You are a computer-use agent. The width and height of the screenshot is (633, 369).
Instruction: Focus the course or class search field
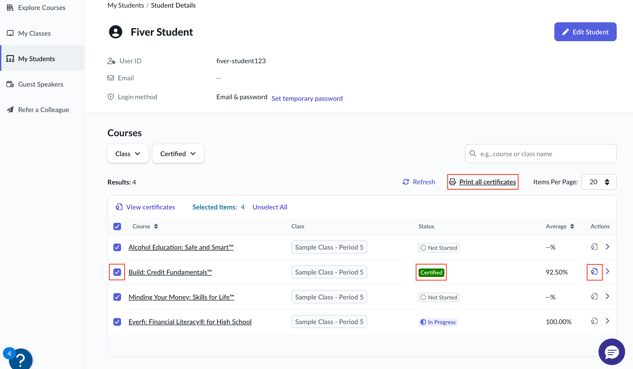tap(541, 153)
